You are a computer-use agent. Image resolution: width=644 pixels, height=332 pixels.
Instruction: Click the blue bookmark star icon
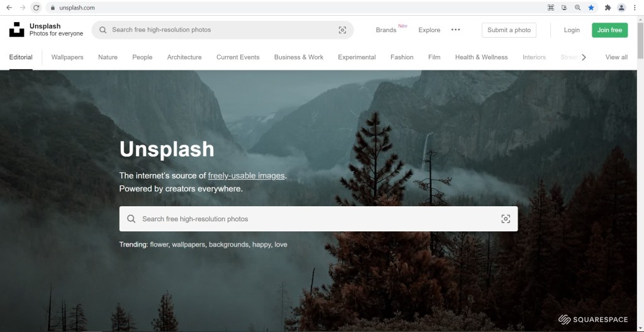(x=591, y=8)
